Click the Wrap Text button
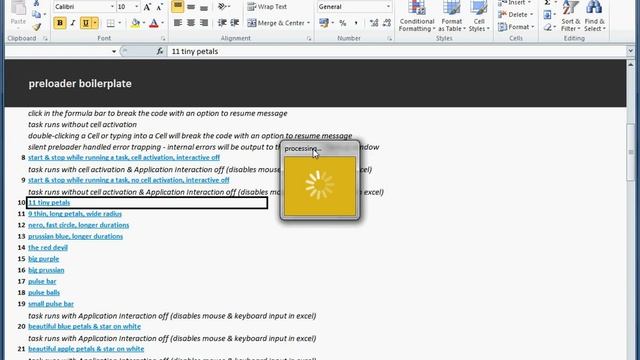640x360 pixels. [267, 7]
